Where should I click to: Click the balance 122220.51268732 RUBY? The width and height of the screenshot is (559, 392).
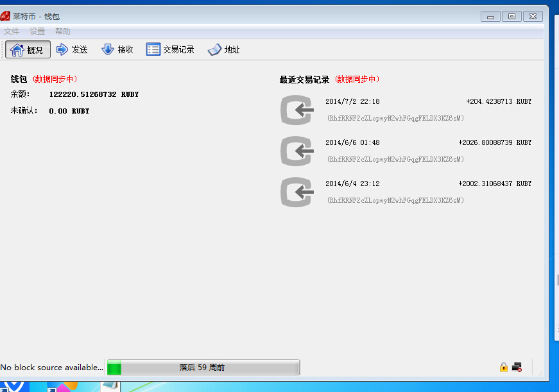(x=94, y=94)
